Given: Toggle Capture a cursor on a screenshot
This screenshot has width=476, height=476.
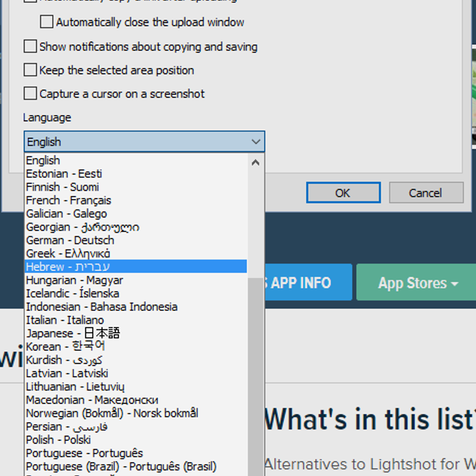Looking at the screenshot, I should (30, 93).
